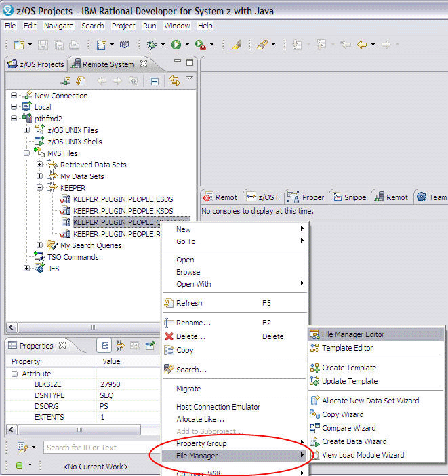Click the Compare Wizard icon entry

click(x=314, y=428)
